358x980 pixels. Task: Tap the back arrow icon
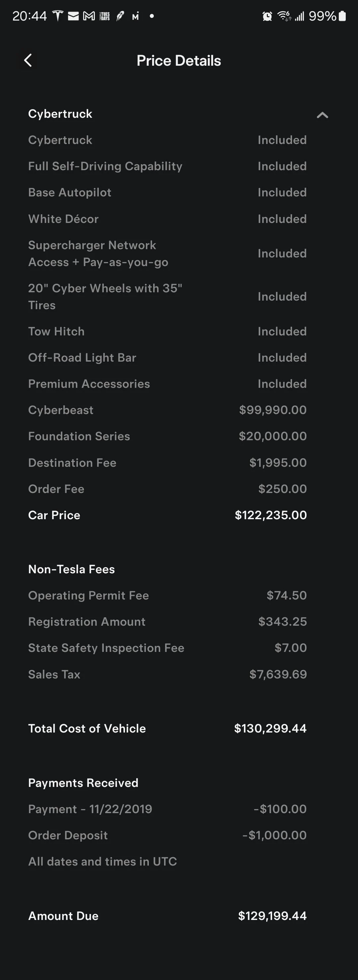click(x=28, y=60)
